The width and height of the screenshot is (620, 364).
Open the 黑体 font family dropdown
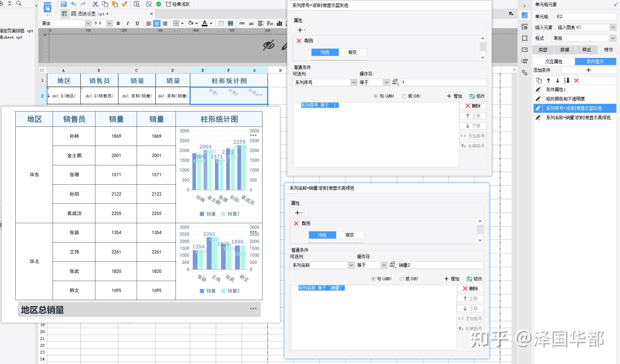tap(88, 23)
